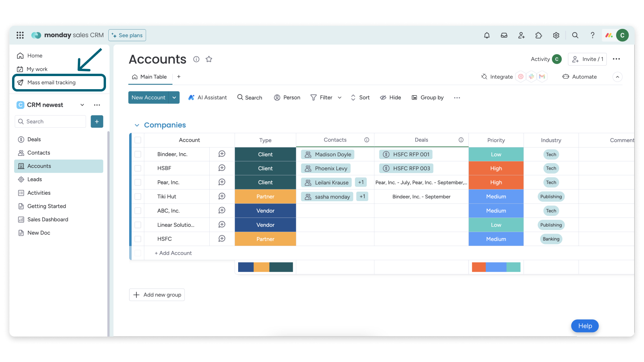Click Add new group button
The height and width of the screenshot is (362, 644).
tap(157, 295)
